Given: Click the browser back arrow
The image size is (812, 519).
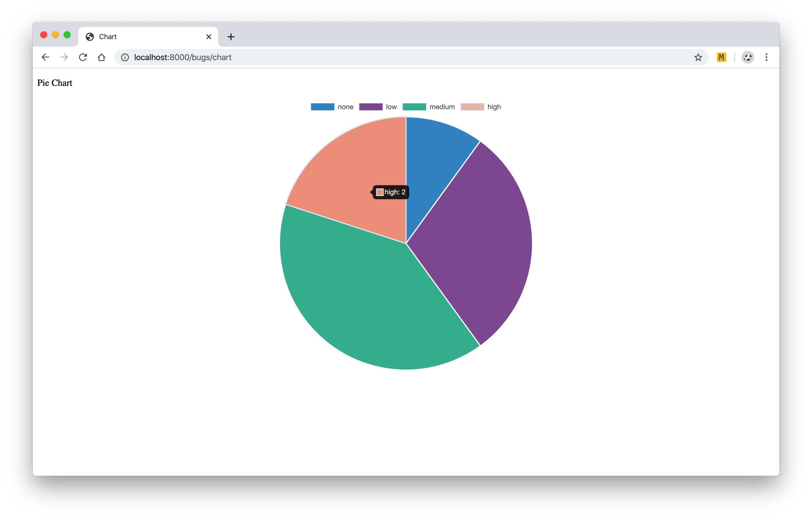Looking at the screenshot, I should (x=45, y=58).
